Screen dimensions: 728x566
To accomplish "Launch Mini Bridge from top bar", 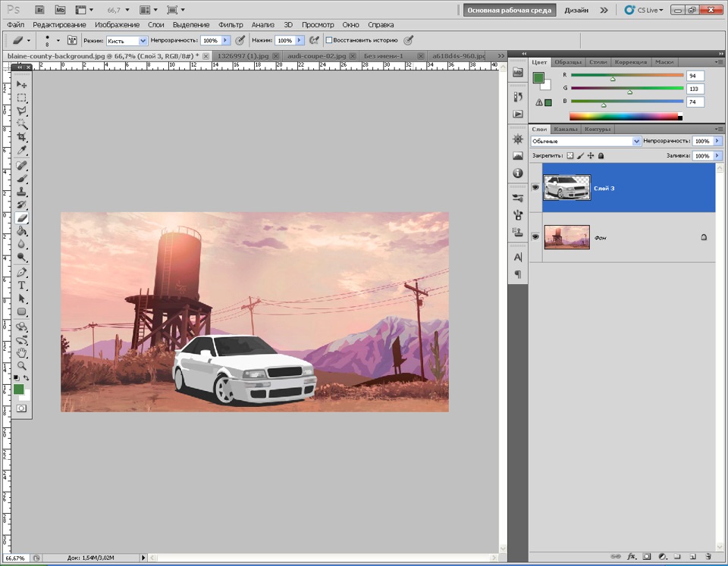I will tap(60, 10).
